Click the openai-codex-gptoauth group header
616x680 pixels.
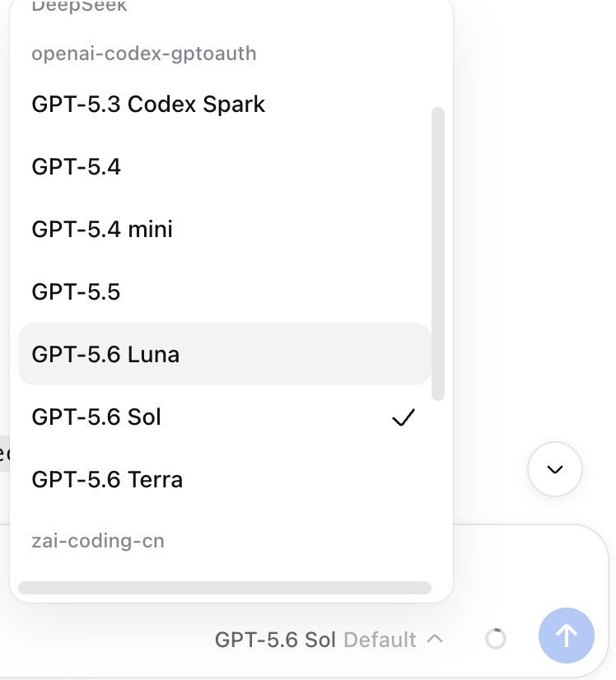pyautogui.click(x=144, y=54)
